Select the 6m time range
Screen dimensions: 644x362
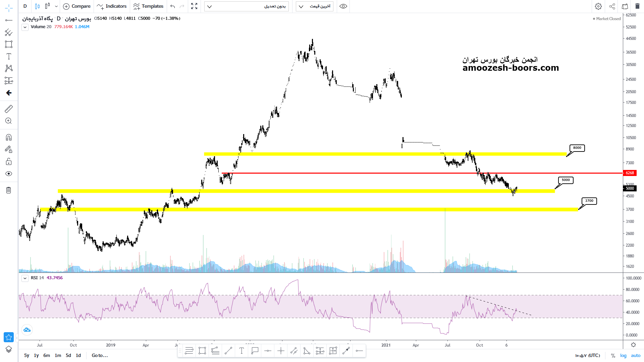point(47,356)
